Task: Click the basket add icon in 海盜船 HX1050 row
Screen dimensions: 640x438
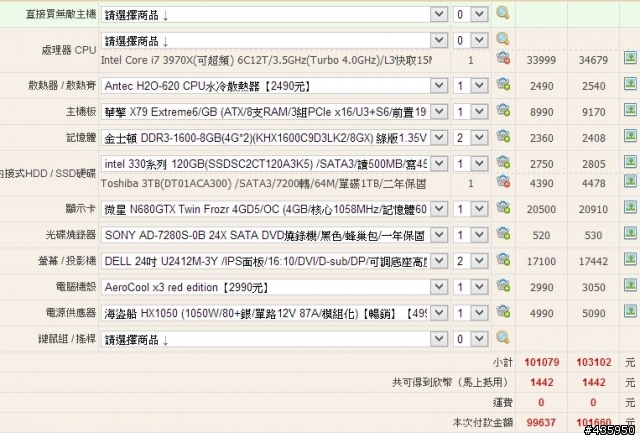Action: pyautogui.click(x=503, y=311)
